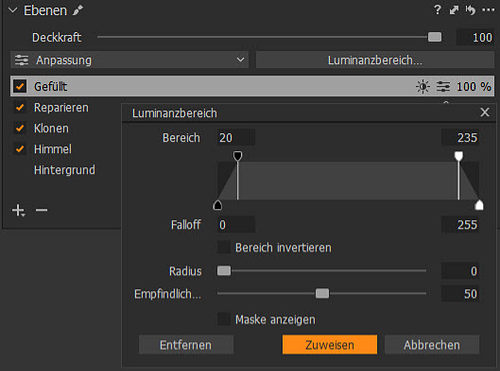Viewport: 500px width, 371px height.
Task: Select the Klonen layer
Action: click(51, 128)
